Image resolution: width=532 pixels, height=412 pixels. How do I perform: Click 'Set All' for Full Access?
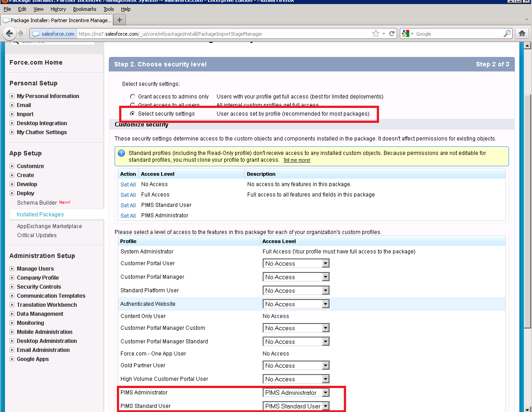(x=128, y=195)
